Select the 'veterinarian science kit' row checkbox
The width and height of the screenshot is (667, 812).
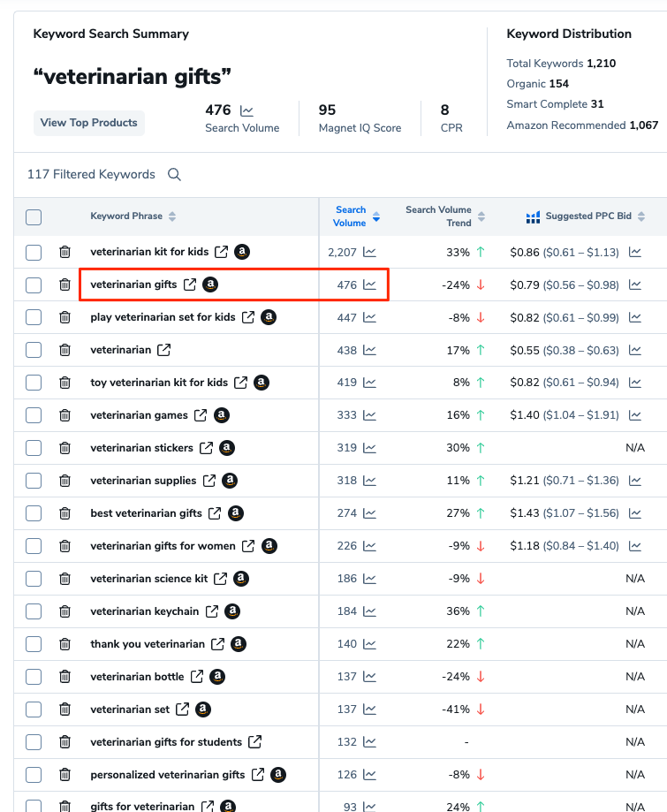tap(34, 579)
